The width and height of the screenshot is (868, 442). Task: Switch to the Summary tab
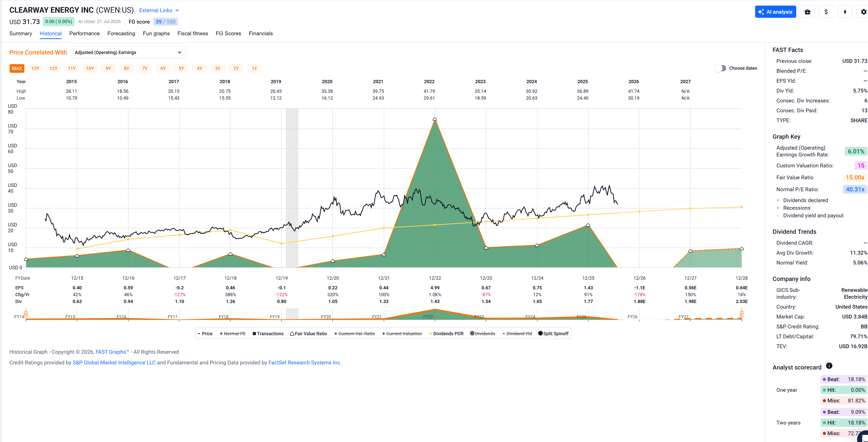click(21, 33)
